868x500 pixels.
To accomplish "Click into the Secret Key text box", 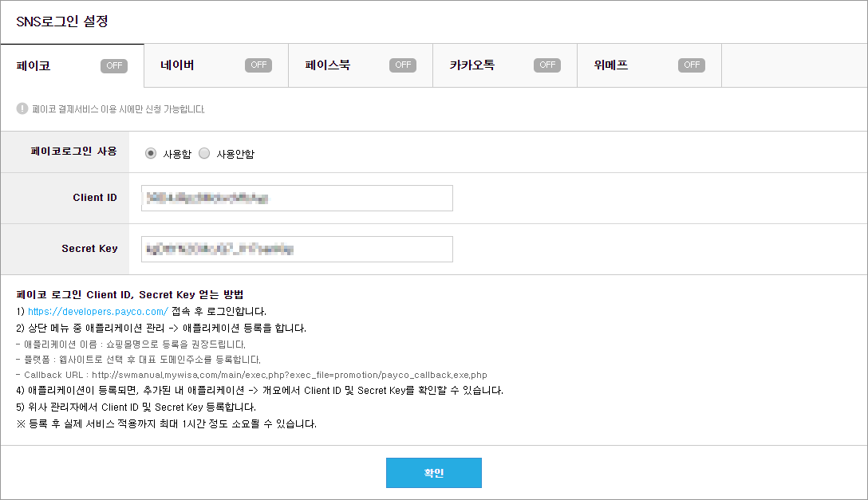I will (297, 249).
